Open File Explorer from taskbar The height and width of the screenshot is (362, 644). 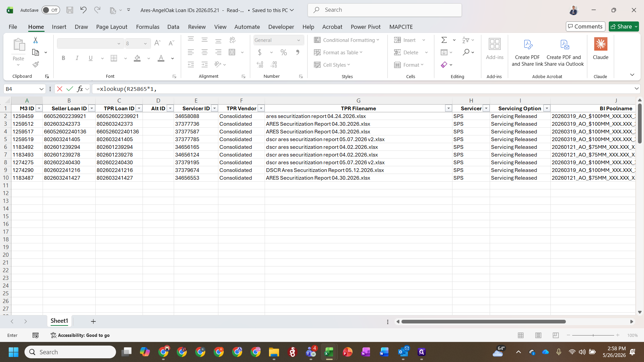pyautogui.click(x=274, y=352)
